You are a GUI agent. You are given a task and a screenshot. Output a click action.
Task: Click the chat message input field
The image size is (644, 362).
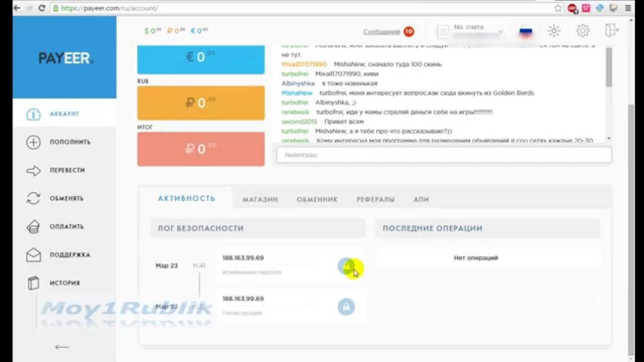(x=444, y=155)
